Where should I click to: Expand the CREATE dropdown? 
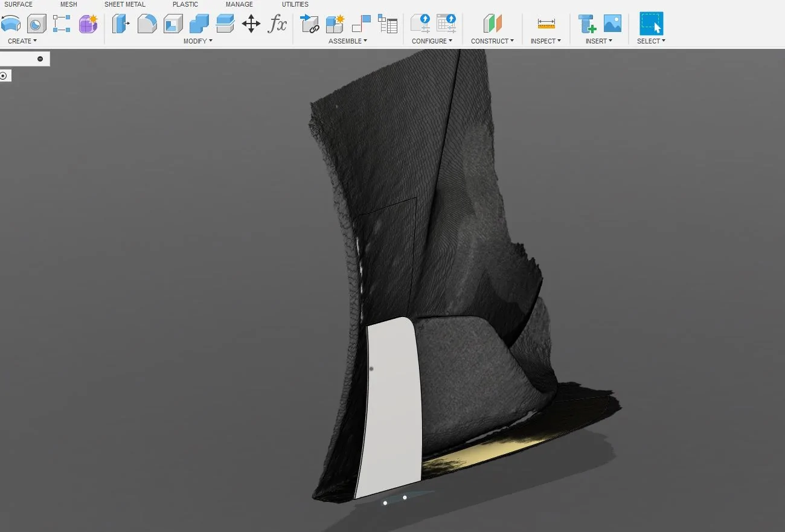pyautogui.click(x=22, y=41)
